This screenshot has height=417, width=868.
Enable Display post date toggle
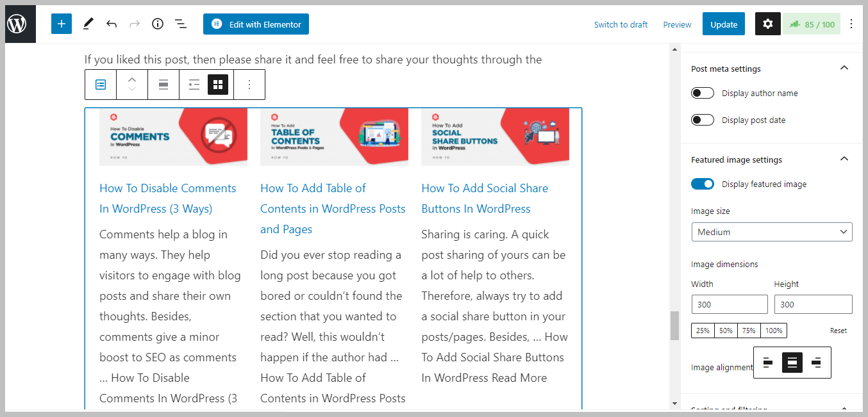pos(703,120)
